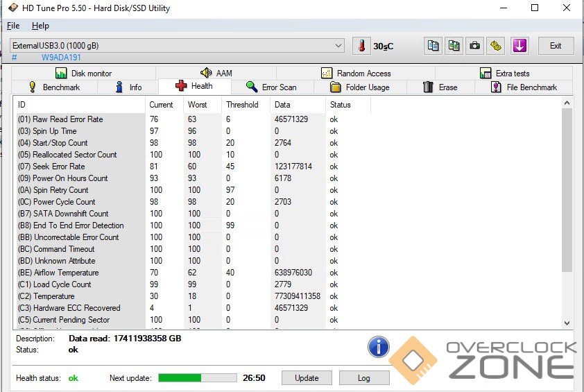Switch to the File Benchmark tab
Image resolution: width=584 pixels, height=392 pixels.
[x=524, y=87]
